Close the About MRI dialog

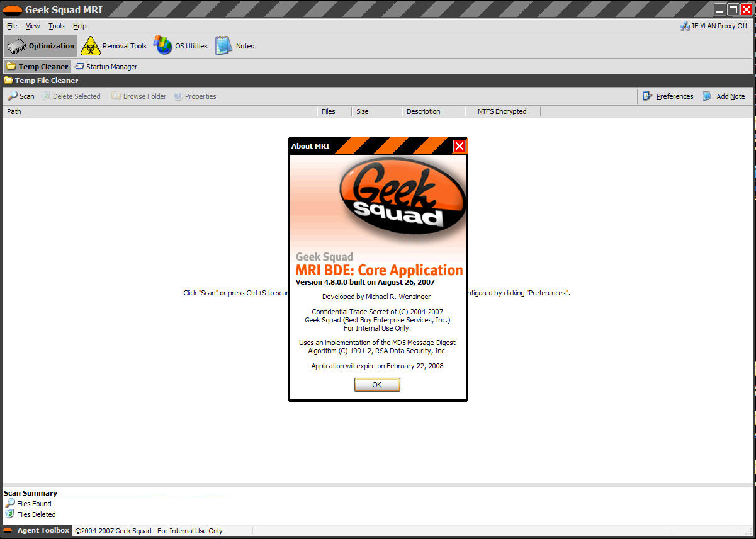[460, 146]
